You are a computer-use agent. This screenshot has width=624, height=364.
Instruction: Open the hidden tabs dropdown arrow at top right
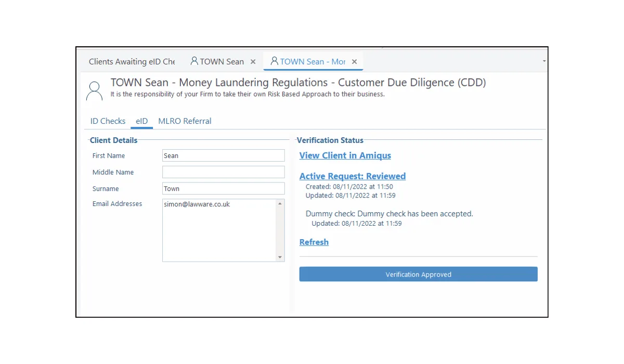[544, 61]
